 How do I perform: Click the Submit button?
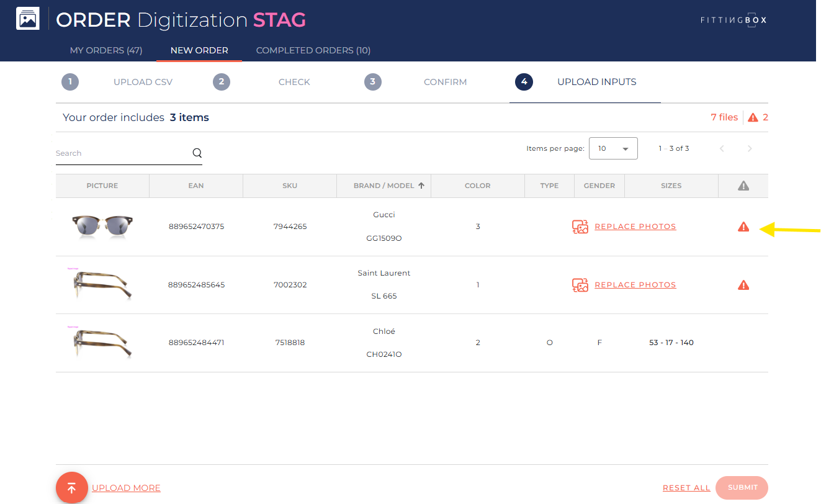pyautogui.click(x=742, y=487)
